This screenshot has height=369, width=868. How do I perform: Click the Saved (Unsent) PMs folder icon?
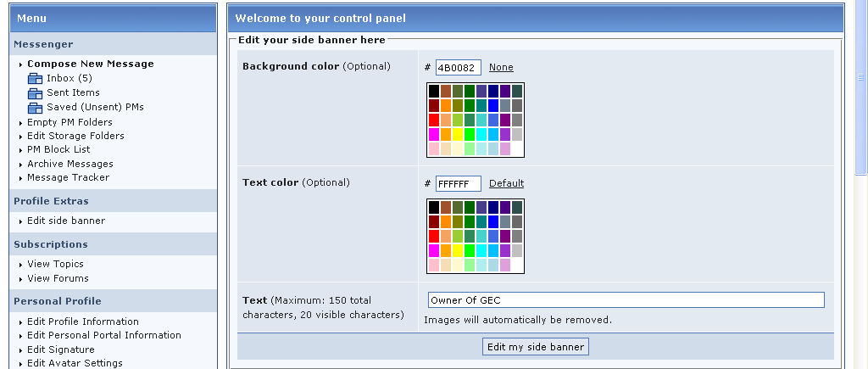point(35,108)
